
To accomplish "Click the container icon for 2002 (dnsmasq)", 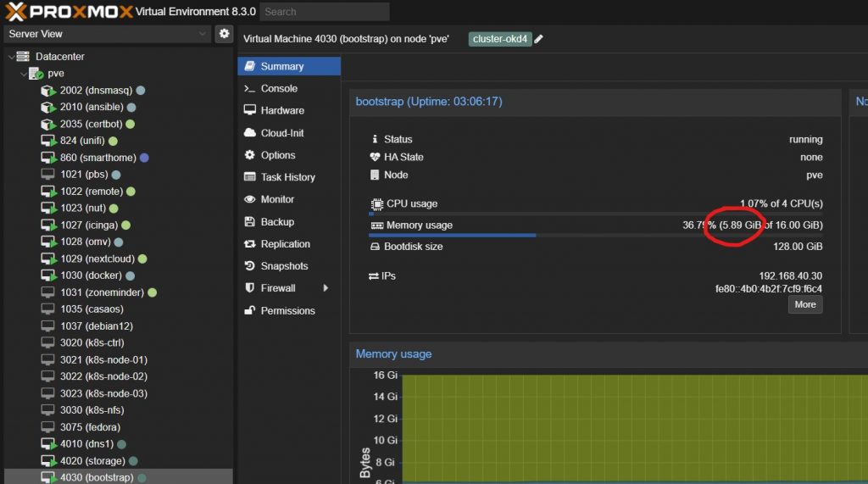I will point(48,91).
